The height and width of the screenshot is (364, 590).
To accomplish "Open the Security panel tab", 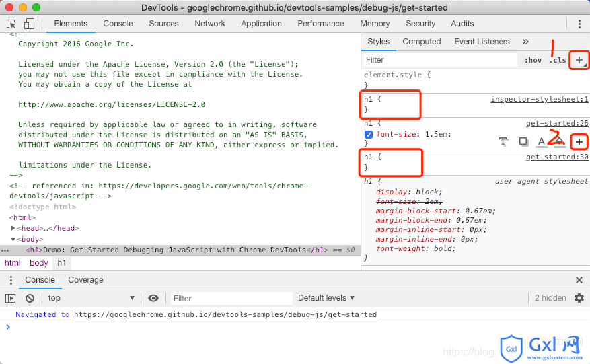I will pos(420,24).
